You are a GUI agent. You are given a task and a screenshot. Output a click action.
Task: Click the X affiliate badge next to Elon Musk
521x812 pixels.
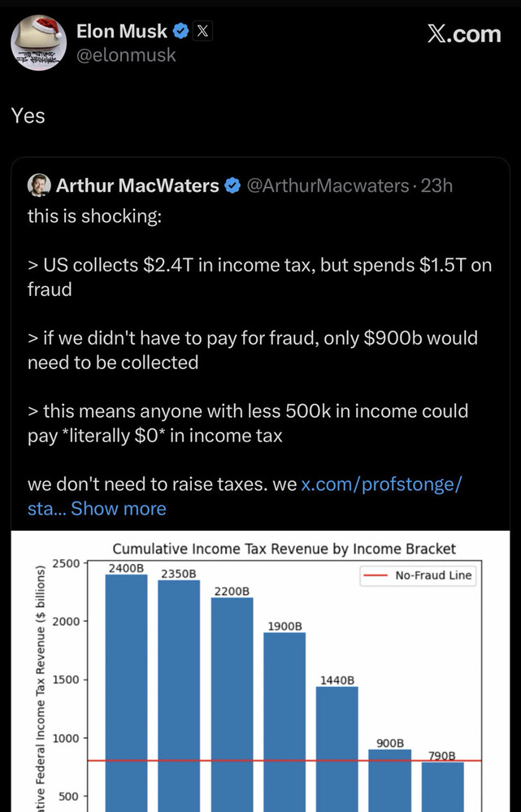(x=202, y=32)
